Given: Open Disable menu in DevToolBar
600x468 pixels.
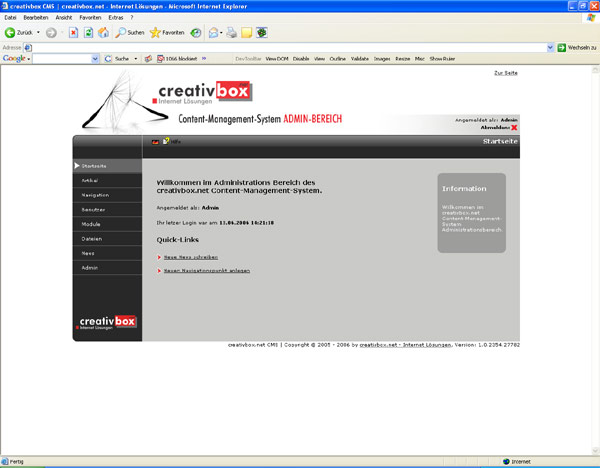Looking at the screenshot, I should [x=301, y=59].
